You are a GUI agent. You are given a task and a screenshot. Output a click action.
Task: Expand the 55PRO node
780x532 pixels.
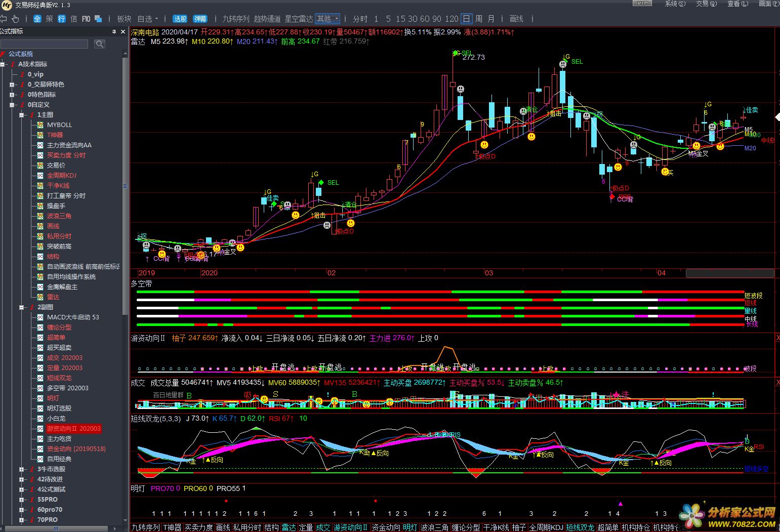point(21,500)
